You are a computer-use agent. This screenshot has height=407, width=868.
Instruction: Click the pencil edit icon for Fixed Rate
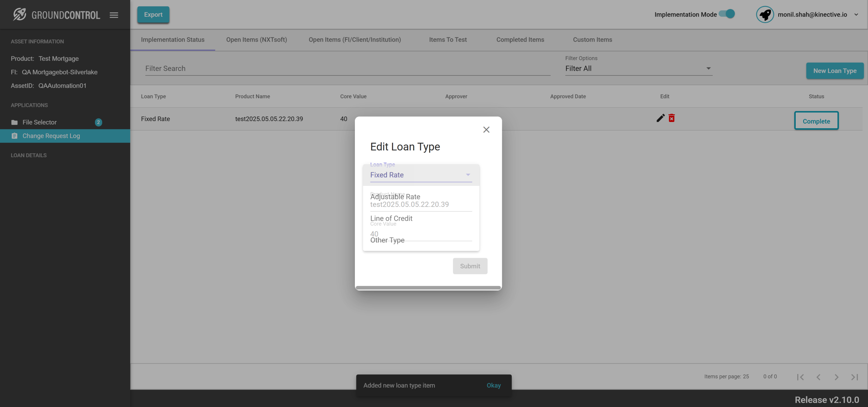(x=660, y=118)
